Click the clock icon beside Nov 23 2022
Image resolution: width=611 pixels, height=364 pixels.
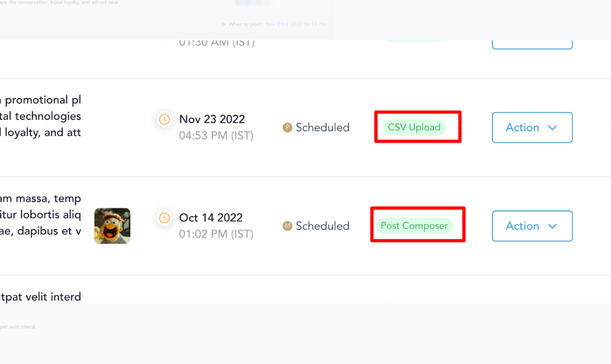tap(164, 119)
